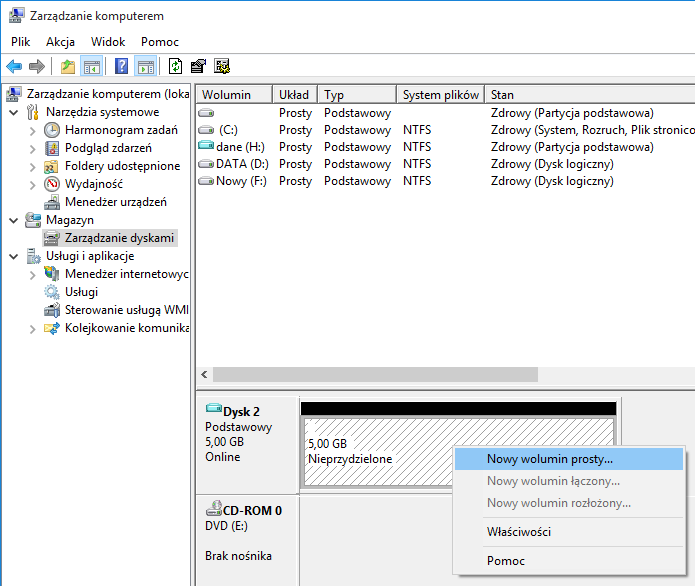
Task: Collapse the Narzędzia systemowe node
Action: pos(14,113)
